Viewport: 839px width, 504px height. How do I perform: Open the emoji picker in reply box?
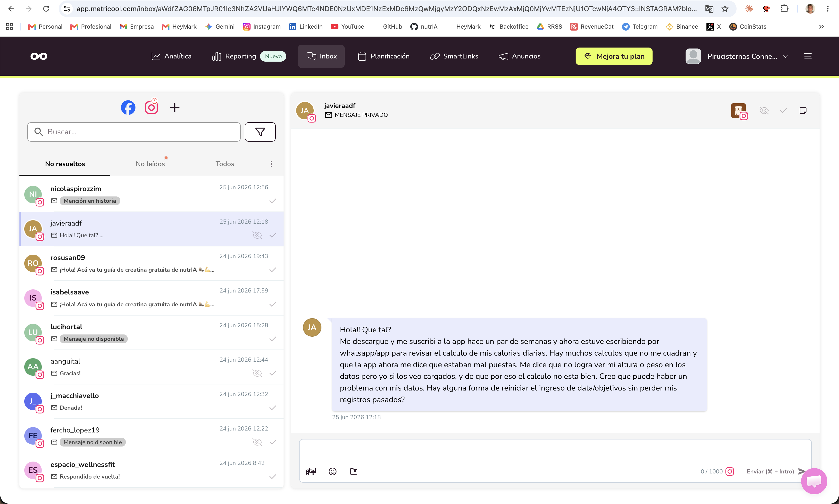click(x=333, y=471)
